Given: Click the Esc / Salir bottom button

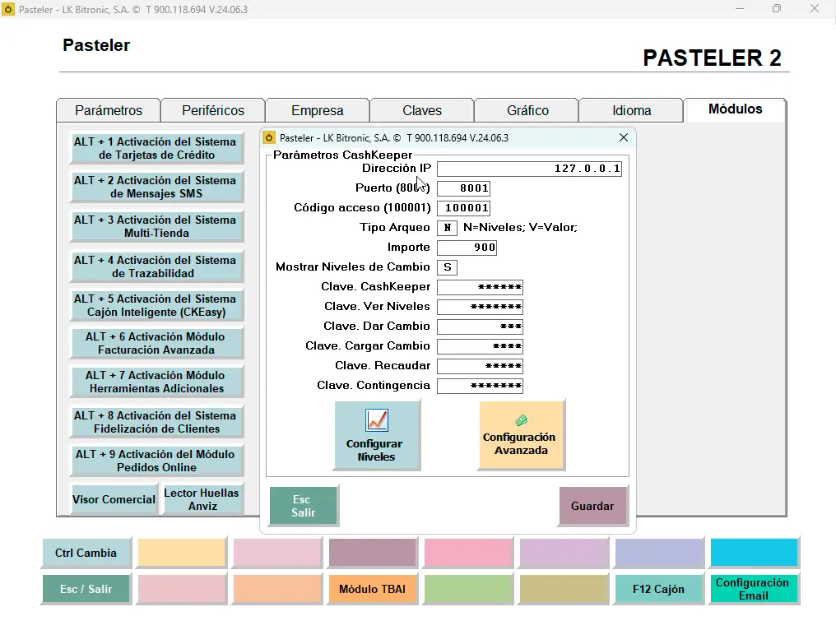Looking at the screenshot, I should pos(86,589).
